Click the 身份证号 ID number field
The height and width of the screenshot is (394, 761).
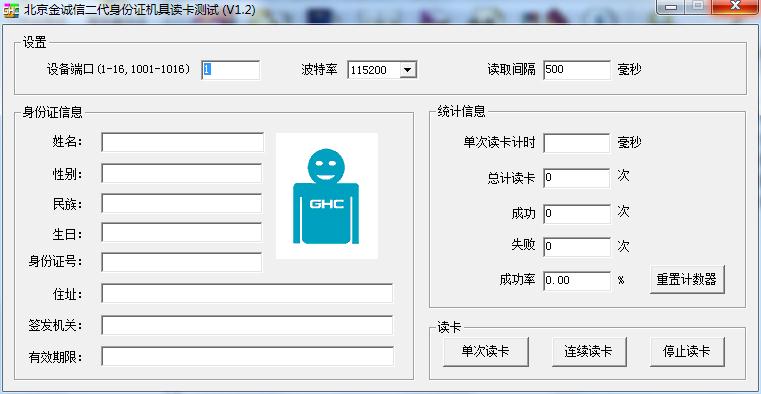point(182,263)
